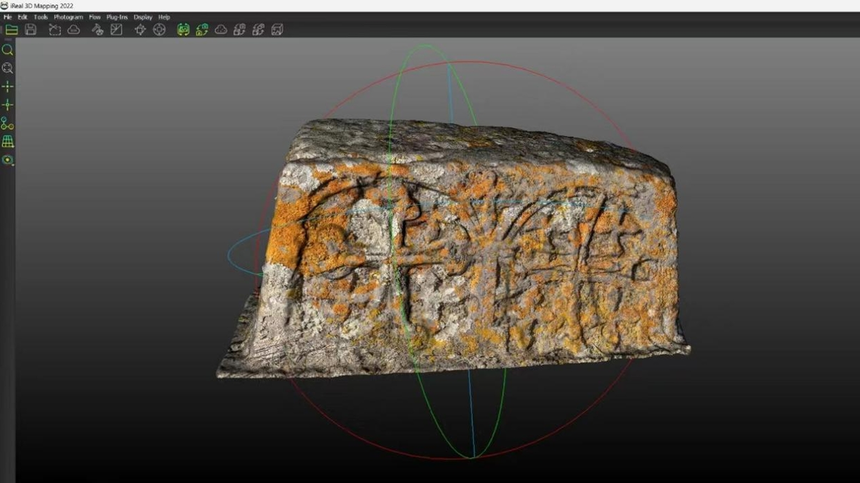Click the first cloud icon in toolbar
Screen dimensions: 860x483
(x=73, y=30)
